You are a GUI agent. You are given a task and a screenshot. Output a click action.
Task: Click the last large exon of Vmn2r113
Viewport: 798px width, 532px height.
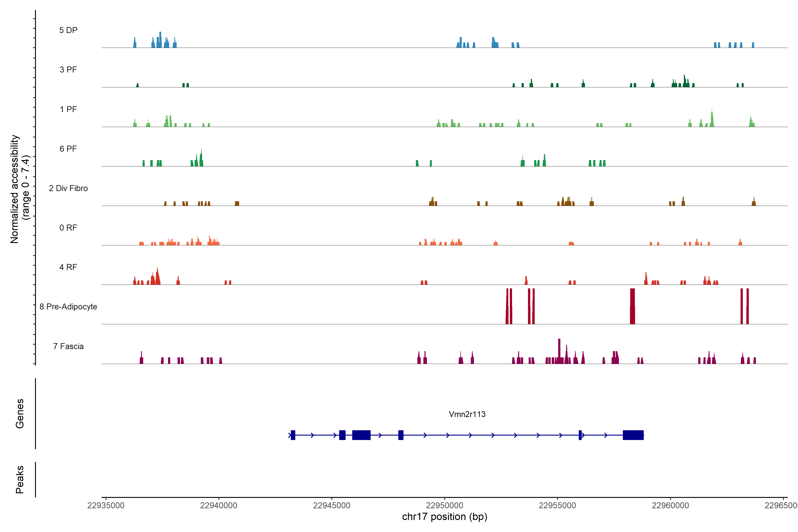633,435
